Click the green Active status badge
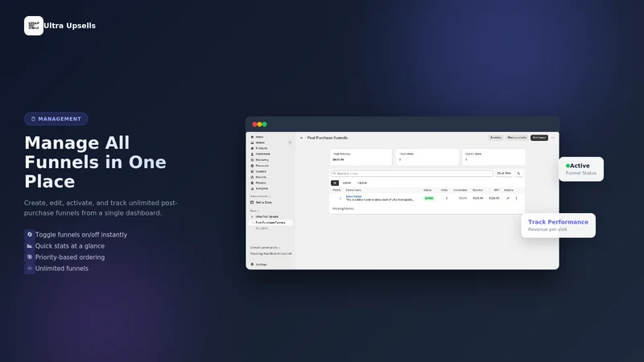 coord(429,198)
